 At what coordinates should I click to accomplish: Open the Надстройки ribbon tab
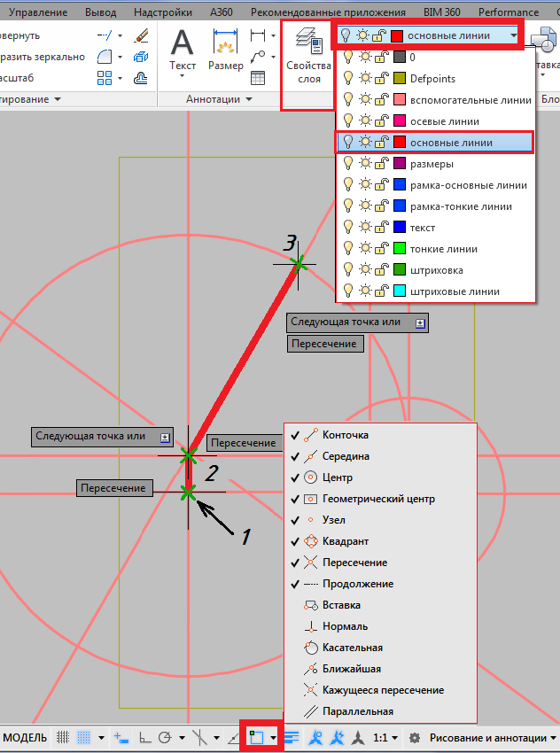(163, 12)
